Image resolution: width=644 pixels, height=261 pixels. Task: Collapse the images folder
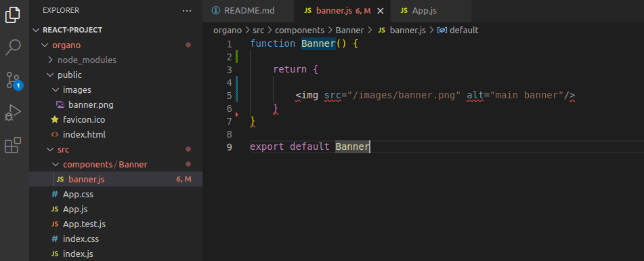[56, 89]
